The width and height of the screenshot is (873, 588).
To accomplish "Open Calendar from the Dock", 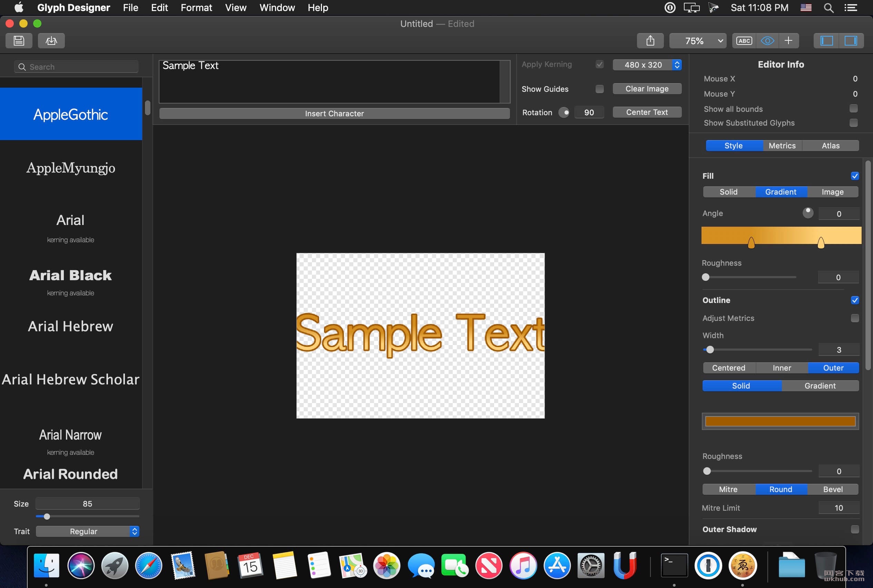I will (x=251, y=565).
